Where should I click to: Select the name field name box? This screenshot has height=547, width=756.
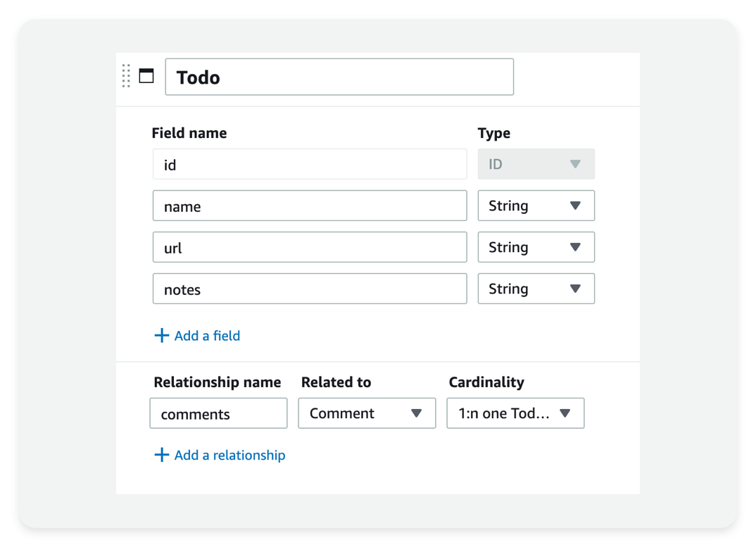tap(310, 205)
